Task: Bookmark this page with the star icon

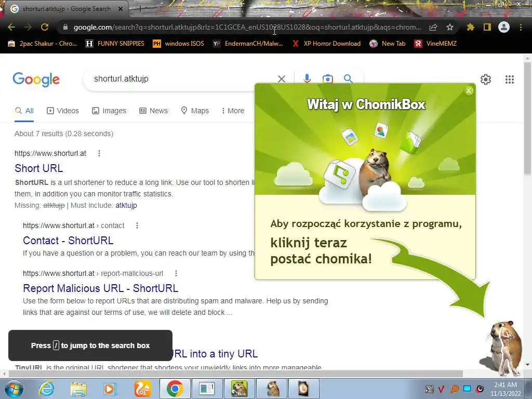Action: [450, 27]
